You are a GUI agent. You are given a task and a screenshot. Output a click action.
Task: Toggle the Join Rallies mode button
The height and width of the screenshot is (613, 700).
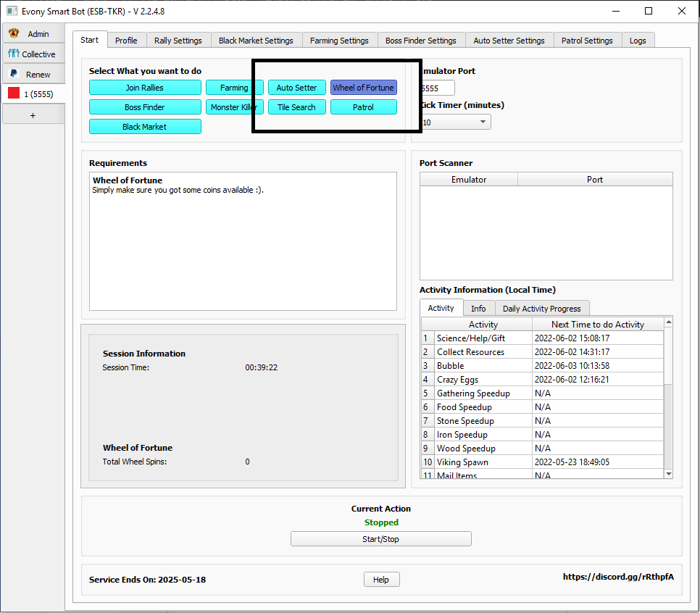(145, 88)
